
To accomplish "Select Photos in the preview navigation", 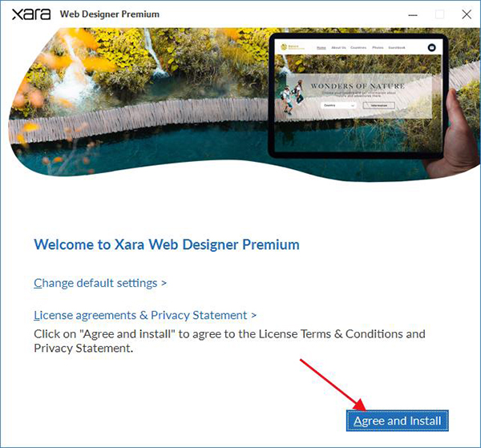I will pos(378,47).
